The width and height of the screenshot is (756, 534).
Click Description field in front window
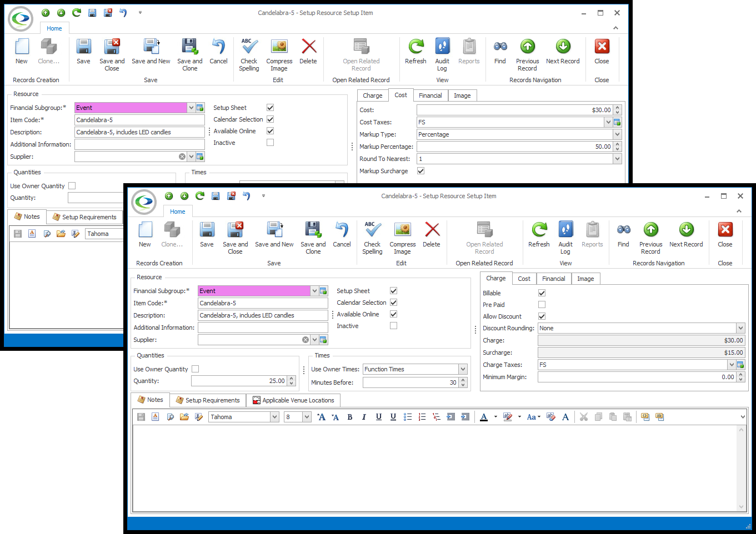[263, 315]
